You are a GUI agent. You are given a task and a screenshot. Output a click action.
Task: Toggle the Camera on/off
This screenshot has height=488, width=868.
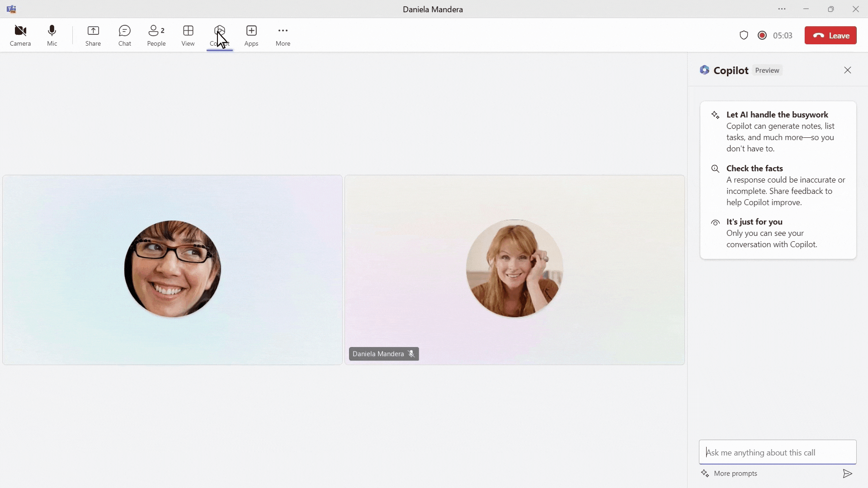[x=20, y=35]
